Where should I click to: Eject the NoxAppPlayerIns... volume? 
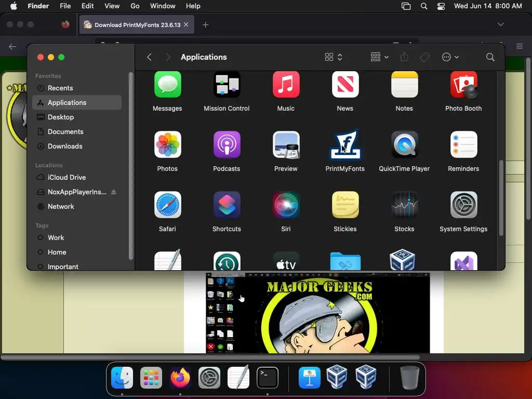114,192
